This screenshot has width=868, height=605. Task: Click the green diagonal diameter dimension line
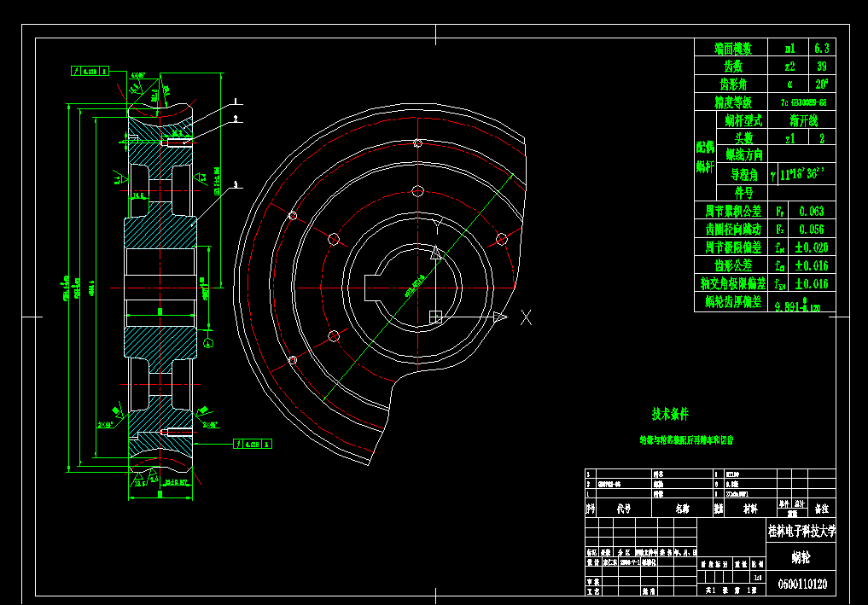point(417,288)
